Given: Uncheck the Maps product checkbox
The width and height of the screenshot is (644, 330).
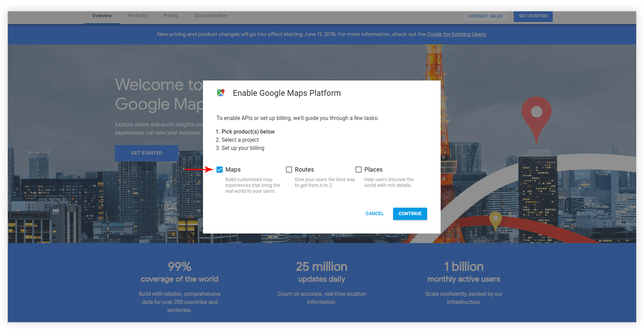Looking at the screenshot, I should pos(219,169).
